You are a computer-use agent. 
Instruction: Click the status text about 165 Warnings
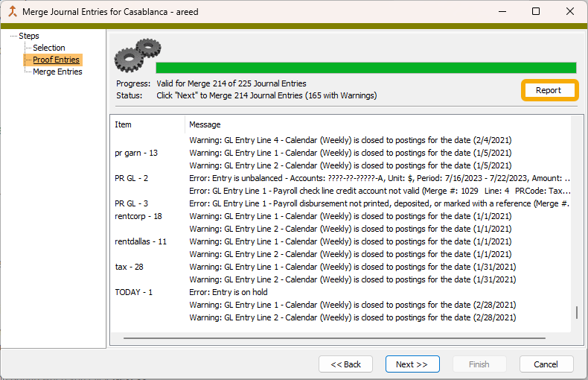(266, 95)
